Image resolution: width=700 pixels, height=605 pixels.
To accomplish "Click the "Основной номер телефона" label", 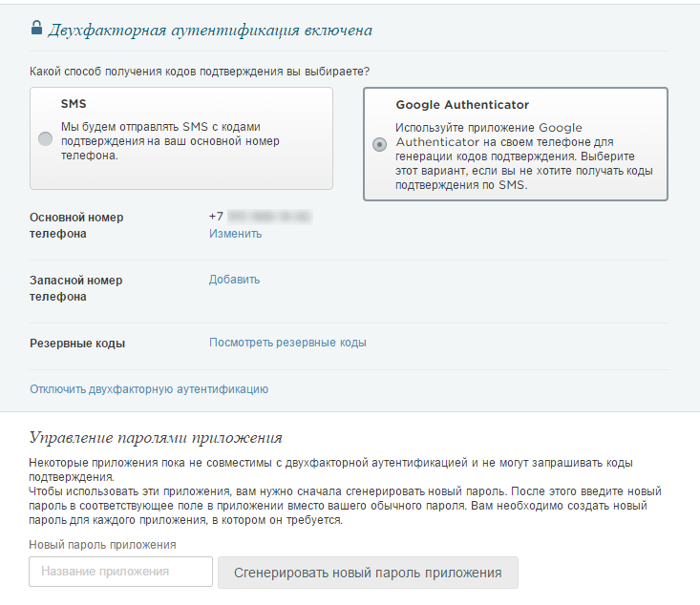I will 76,225.
